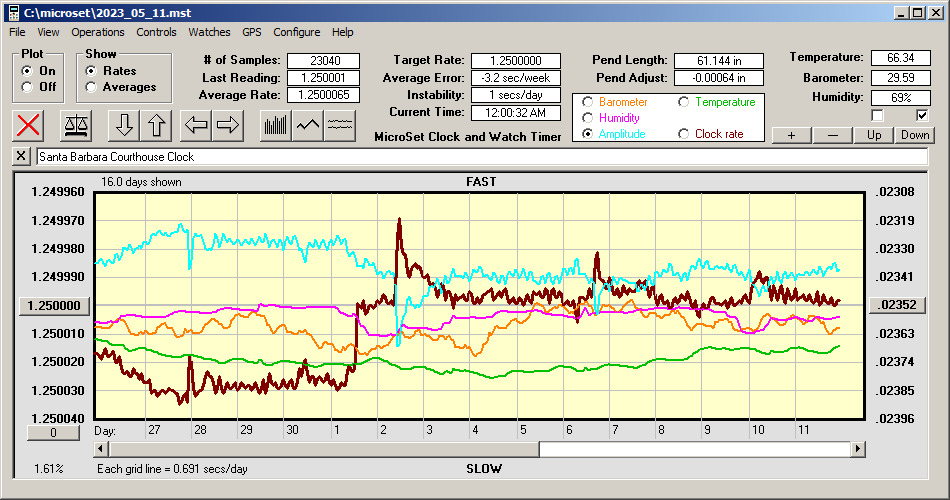
Task: Click the up arrow toolbar button
Action: click(156, 125)
